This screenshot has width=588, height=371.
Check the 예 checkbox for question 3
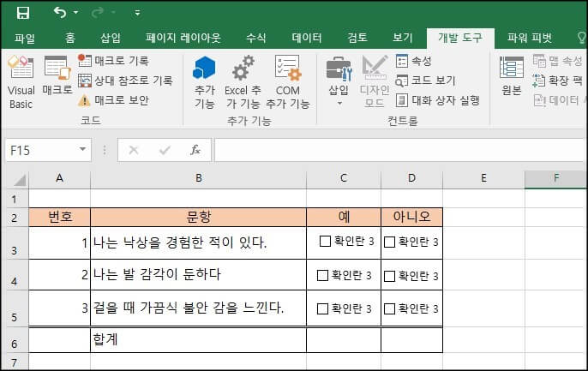pyautogui.click(x=322, y=308)
